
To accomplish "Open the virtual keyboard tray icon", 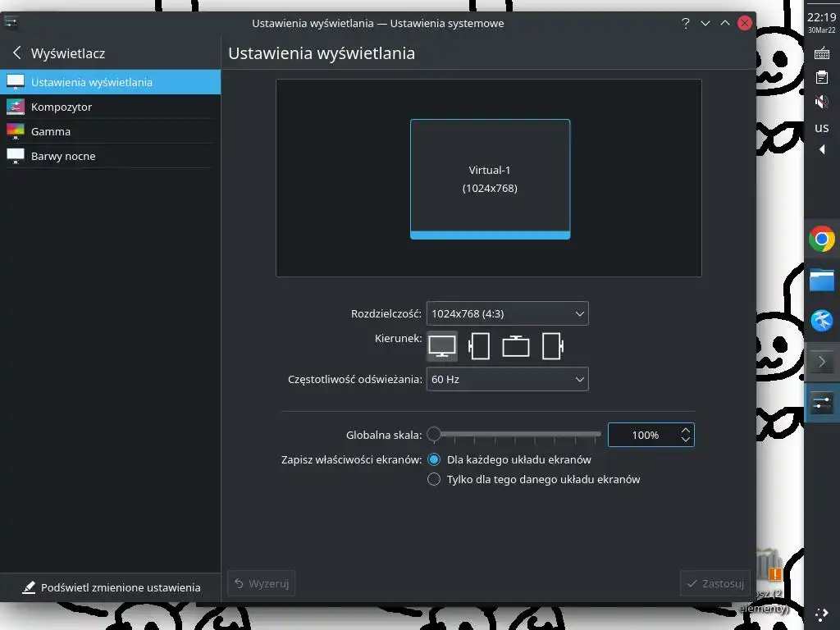I will [x=822, y=53].
